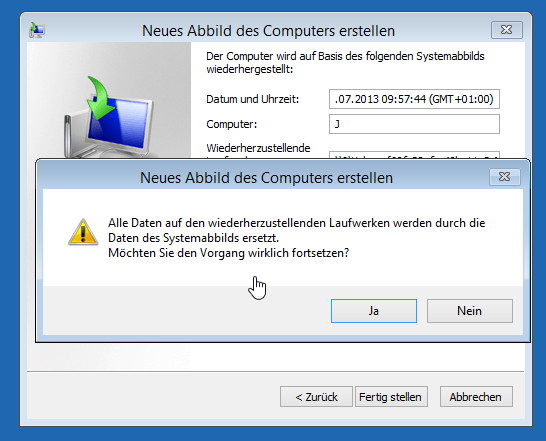The height and width of the screenshot is (441, 546).
Task: Click the yellow warning triangle icon
Action: coord(83,232)
